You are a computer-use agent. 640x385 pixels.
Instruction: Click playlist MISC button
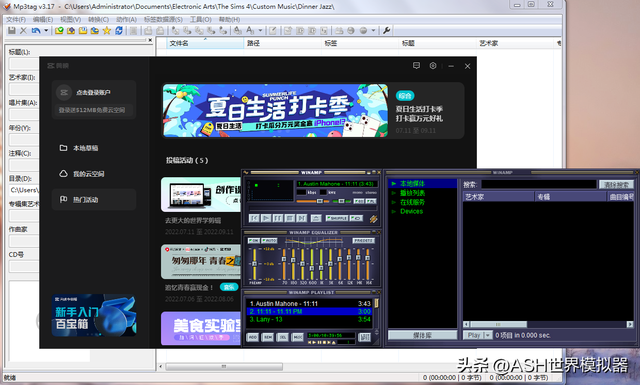coord(298,337)
